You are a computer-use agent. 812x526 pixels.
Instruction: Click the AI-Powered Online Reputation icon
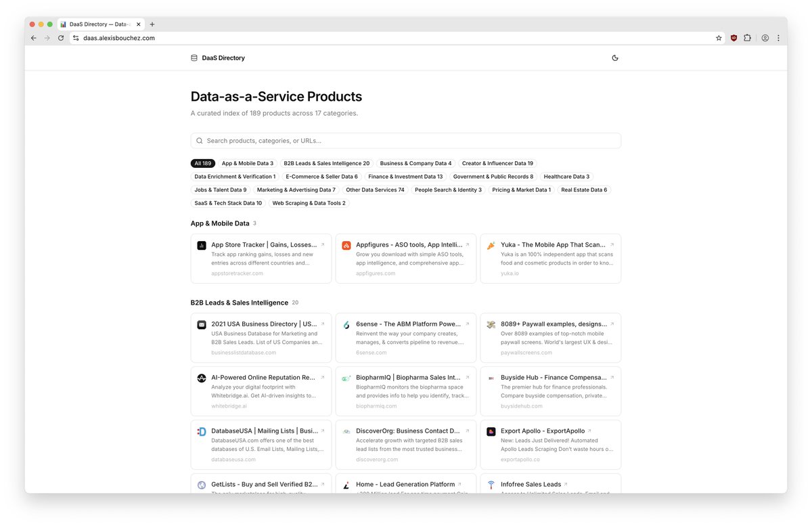[202, 378]
